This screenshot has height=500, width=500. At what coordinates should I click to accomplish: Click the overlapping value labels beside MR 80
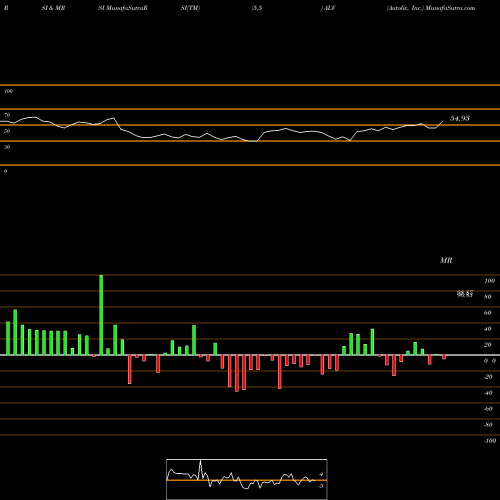465,294
